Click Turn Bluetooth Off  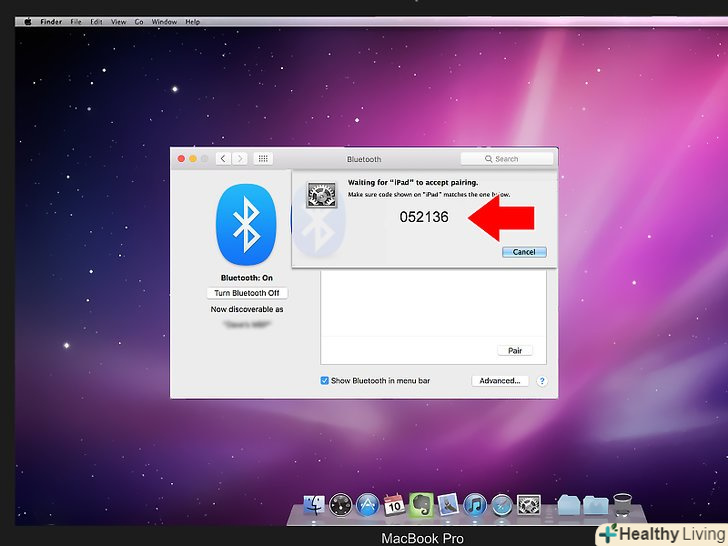[x=247, y=293]
